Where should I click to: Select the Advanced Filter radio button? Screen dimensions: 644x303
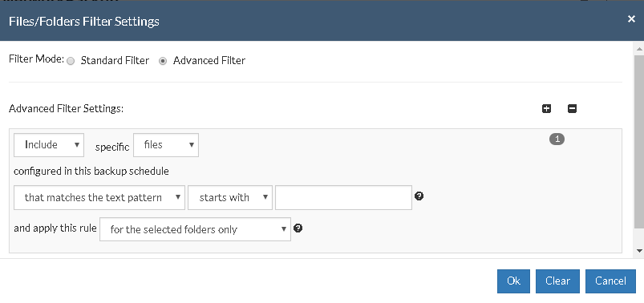click(x=163, y=61)
